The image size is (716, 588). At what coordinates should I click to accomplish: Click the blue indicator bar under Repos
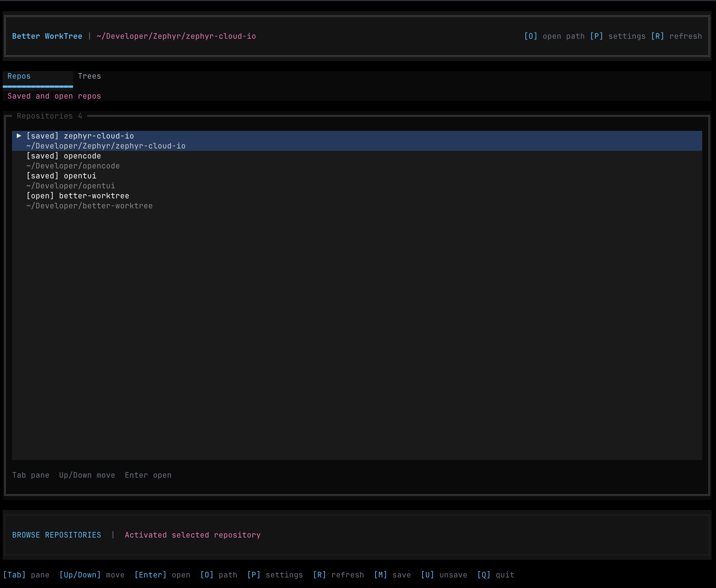click(38, 86)
